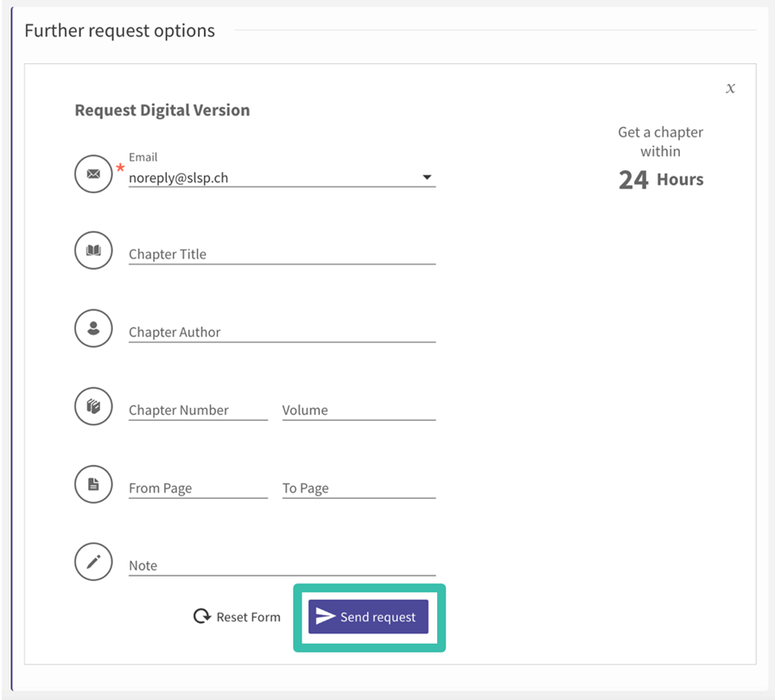This screenshot has height=700, width=775.
Task: Click the open book icon beside Chapter Title
Action: 93,251
